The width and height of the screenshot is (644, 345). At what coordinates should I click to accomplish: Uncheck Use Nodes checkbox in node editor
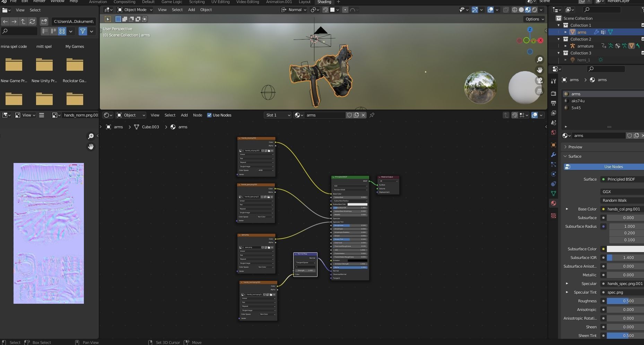(209, 115)
